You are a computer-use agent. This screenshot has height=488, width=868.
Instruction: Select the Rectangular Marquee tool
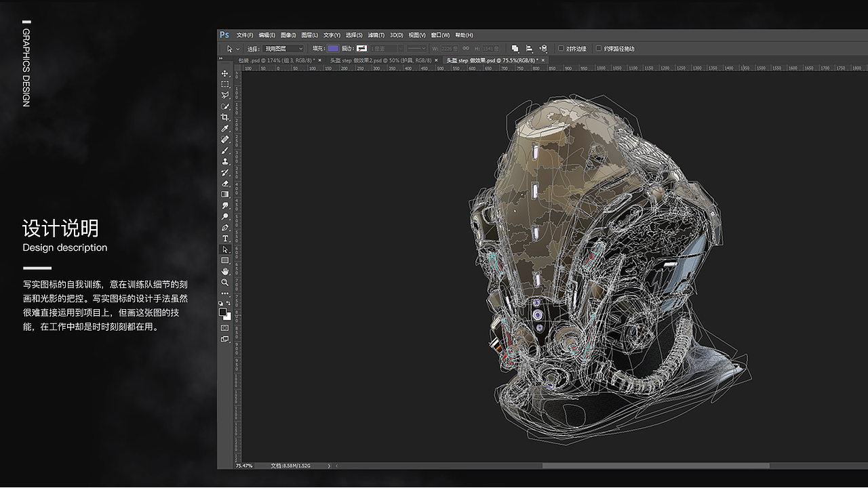(x=225, y=84)
